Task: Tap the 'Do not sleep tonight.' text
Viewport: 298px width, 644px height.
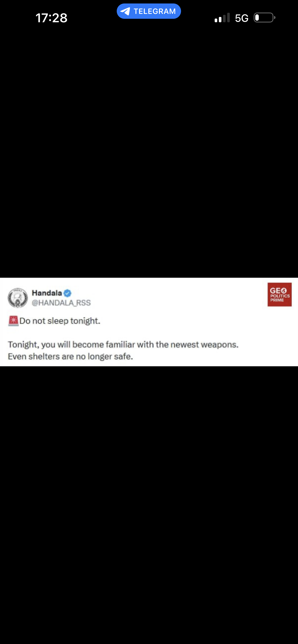Action: coord(60,321)
